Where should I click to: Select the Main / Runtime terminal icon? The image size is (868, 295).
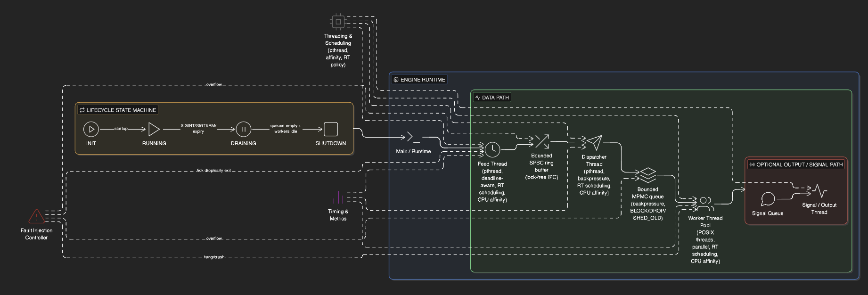click(413, 137)
